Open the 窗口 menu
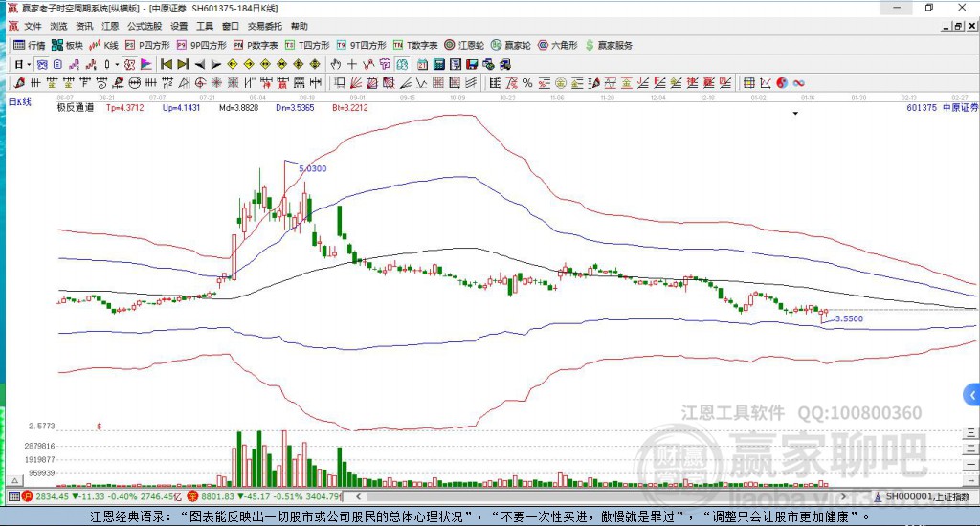This screenshot has height=526, width=980. coord(230,26)
